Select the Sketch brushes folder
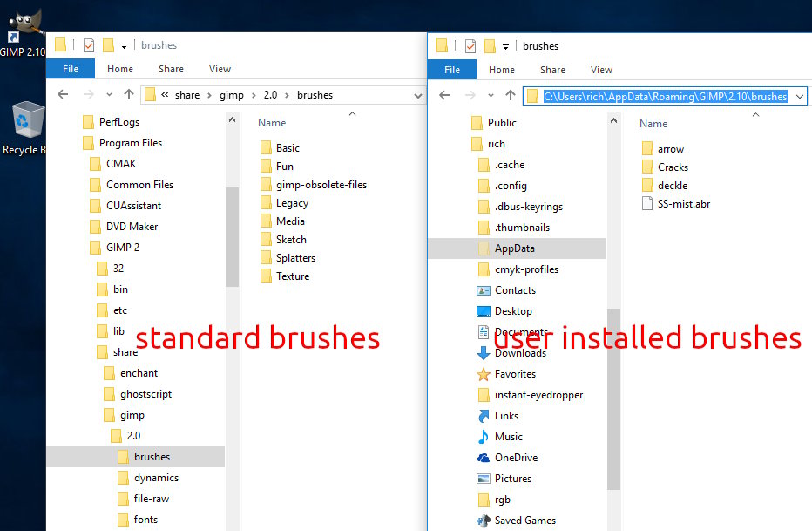Image resolution: width=812 pixels, height=531 pixels. (283, 240)
